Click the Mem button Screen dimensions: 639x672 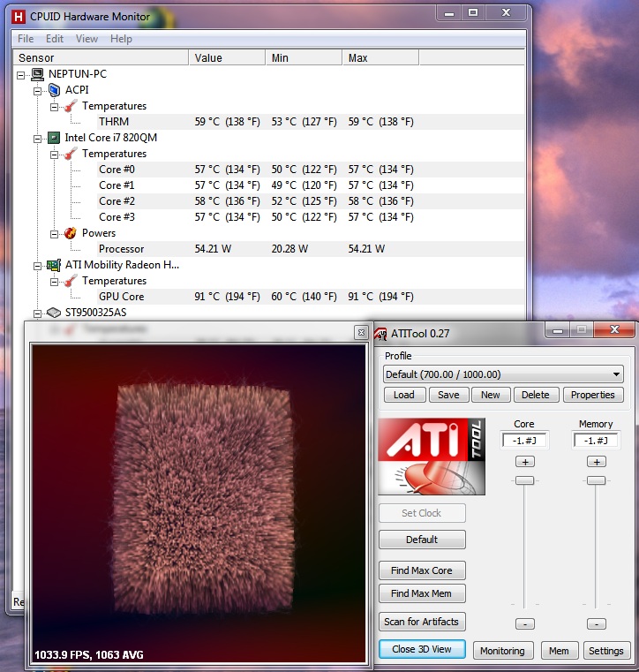pos(560,651)
